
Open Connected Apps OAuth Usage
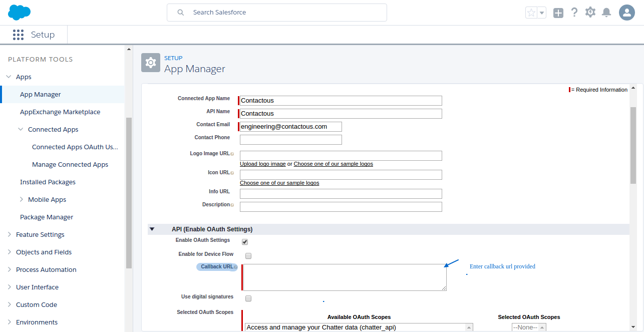(75, 147)
